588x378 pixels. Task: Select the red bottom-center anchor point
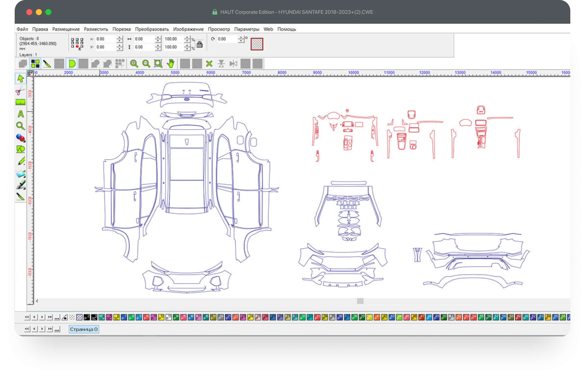pyautogui.click(x=77, y=47)
